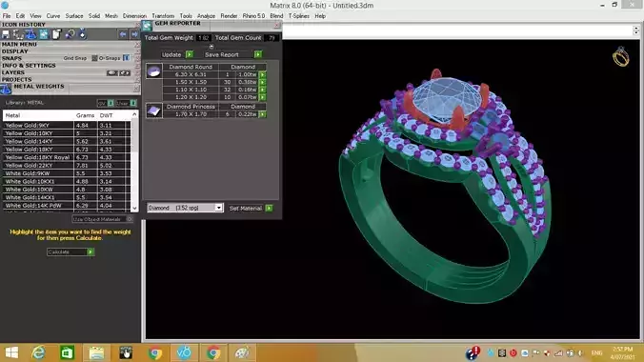The width and height of the screenshot is (644, 362).
Task: Click the white document icon in Icon History
Action: (56, 34)
